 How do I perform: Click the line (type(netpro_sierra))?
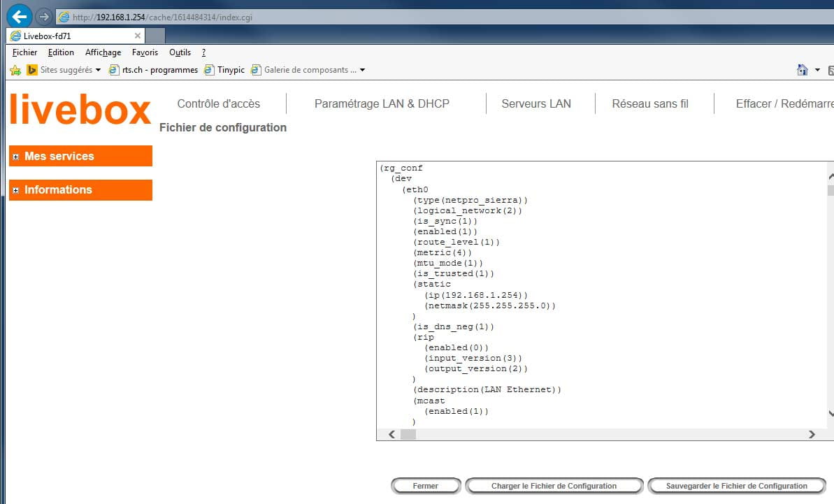tap(470, 201)
